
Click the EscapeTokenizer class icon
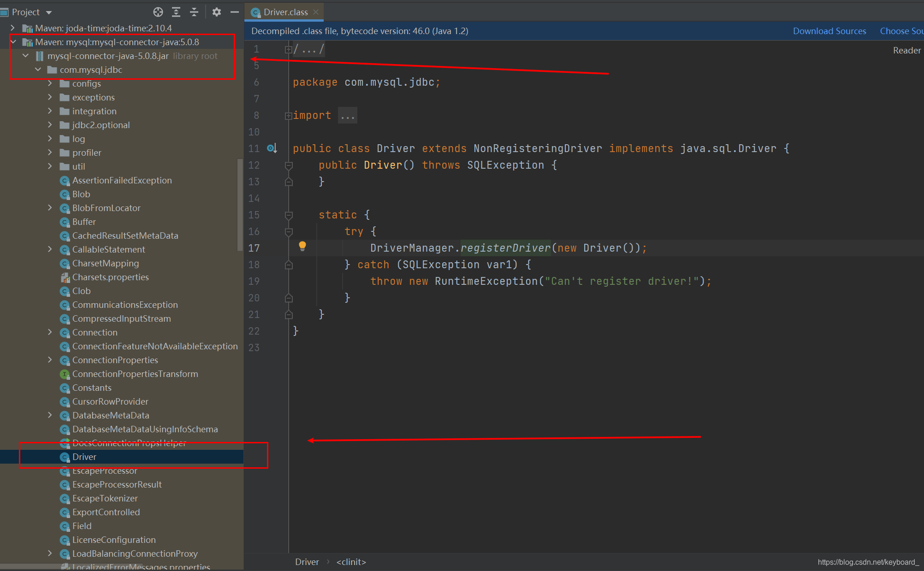[65, 499]
